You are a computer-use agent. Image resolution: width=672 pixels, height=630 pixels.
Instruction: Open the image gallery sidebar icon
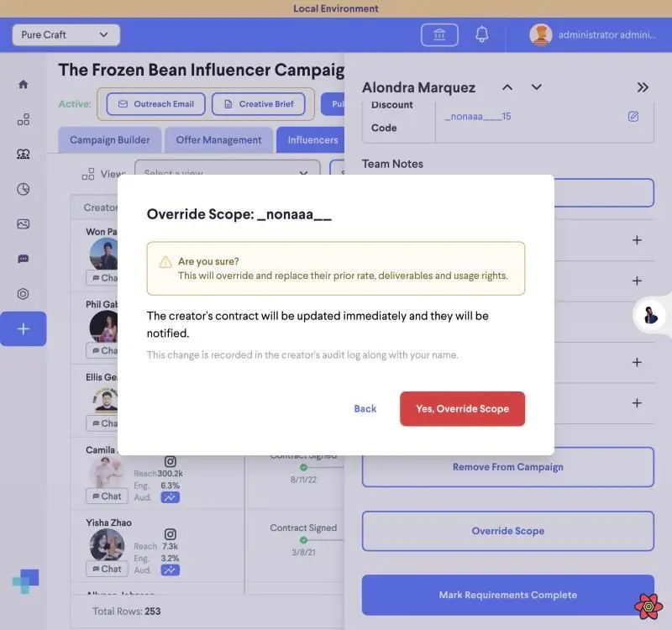[x=24, y=223]
